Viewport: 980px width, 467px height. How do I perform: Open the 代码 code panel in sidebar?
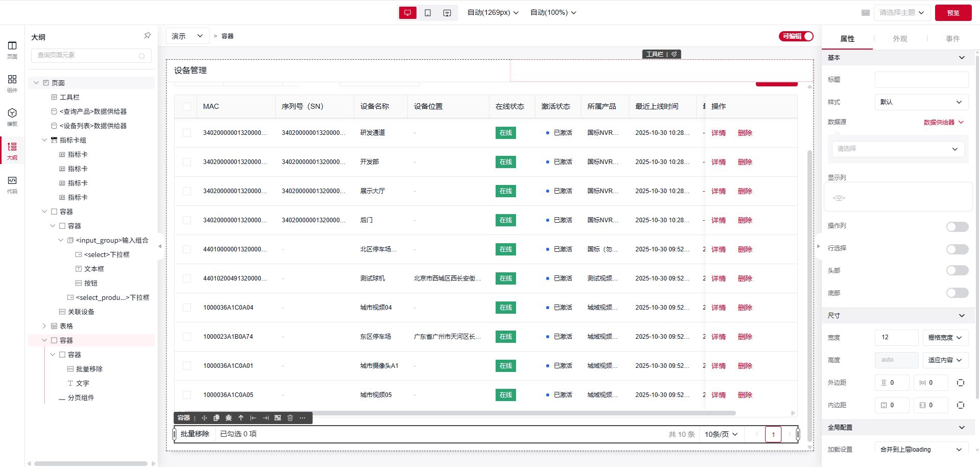coord(12,184)
